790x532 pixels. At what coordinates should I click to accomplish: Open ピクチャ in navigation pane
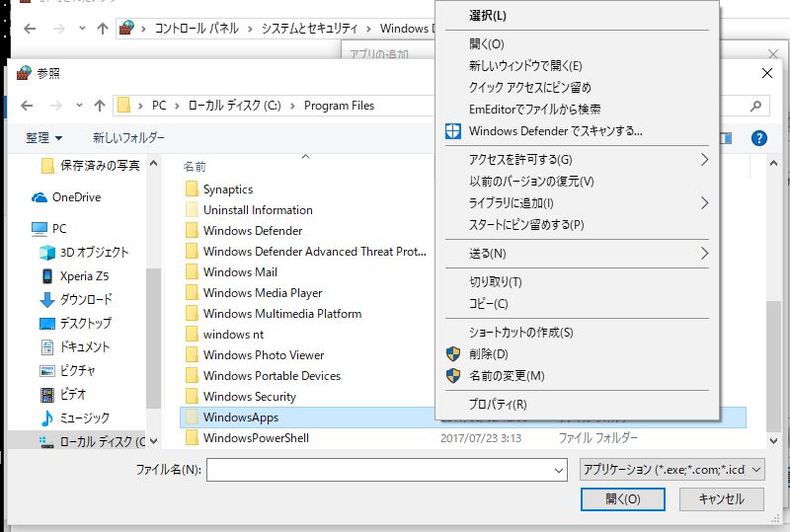point(67,370)
